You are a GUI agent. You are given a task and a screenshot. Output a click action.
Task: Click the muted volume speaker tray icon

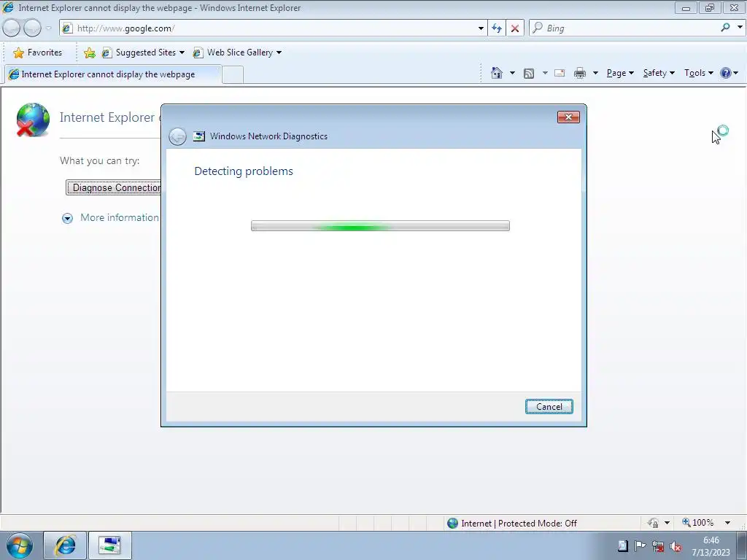(x=676, y=547)
